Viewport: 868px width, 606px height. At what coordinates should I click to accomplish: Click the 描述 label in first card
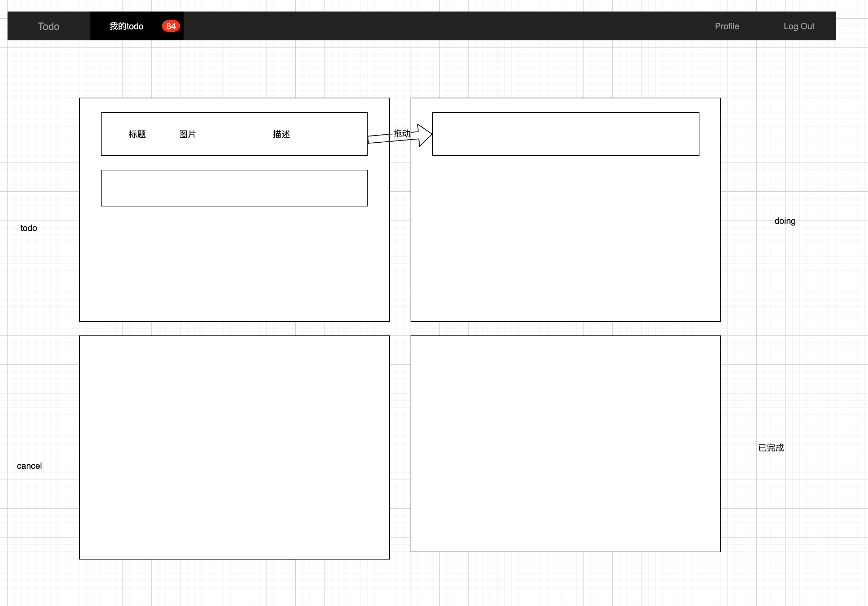click(281, 134)
